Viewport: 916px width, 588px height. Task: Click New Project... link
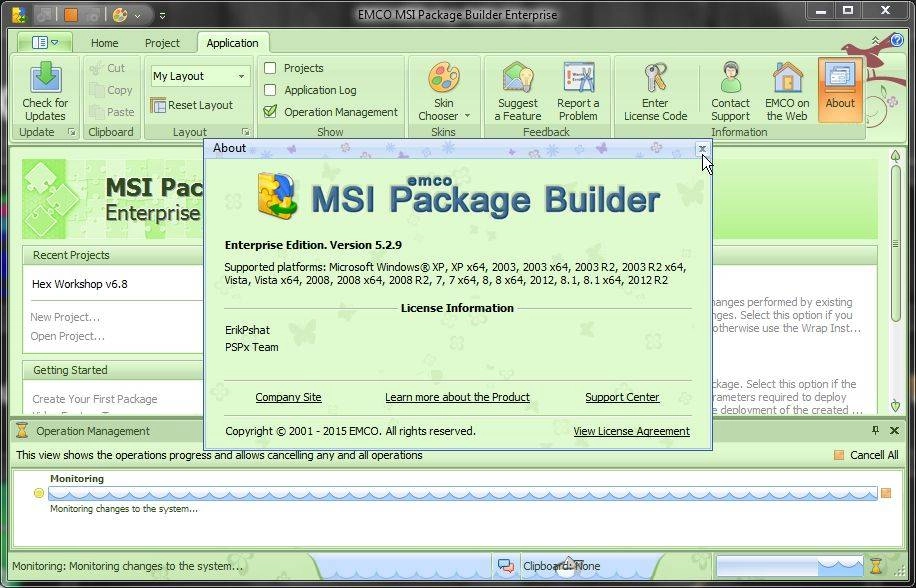tap(65, 317)
